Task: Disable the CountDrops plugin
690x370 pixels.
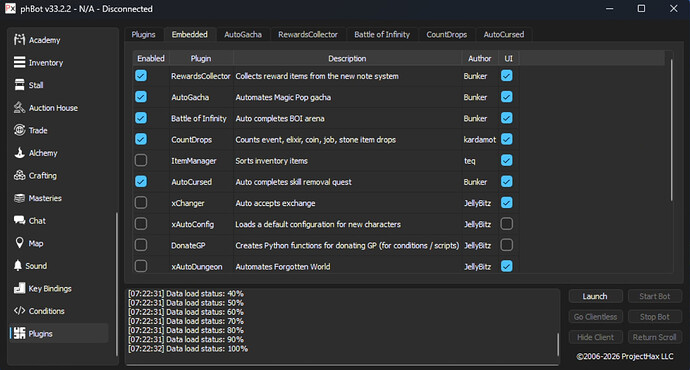Action: click(x=141, y=139)
